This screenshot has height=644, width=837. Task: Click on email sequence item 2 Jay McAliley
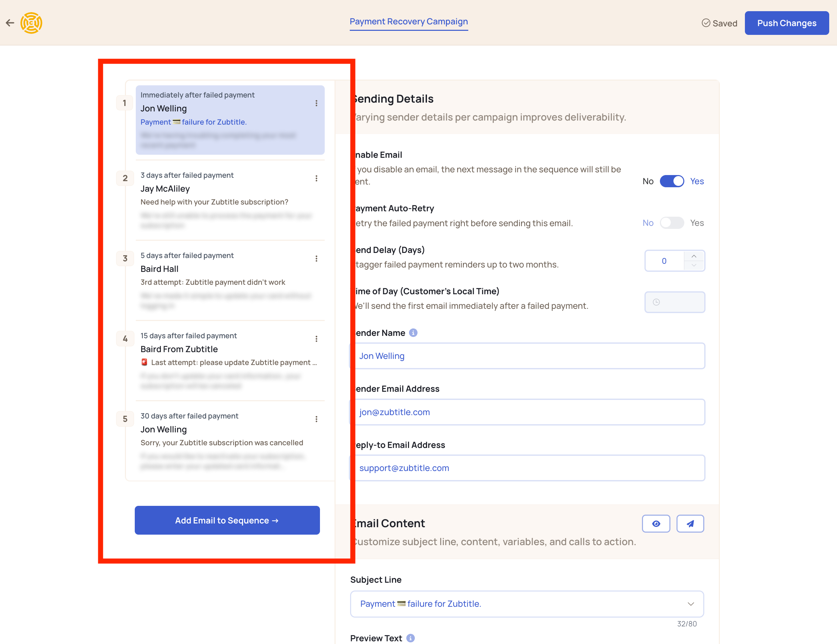coord(227,199)
